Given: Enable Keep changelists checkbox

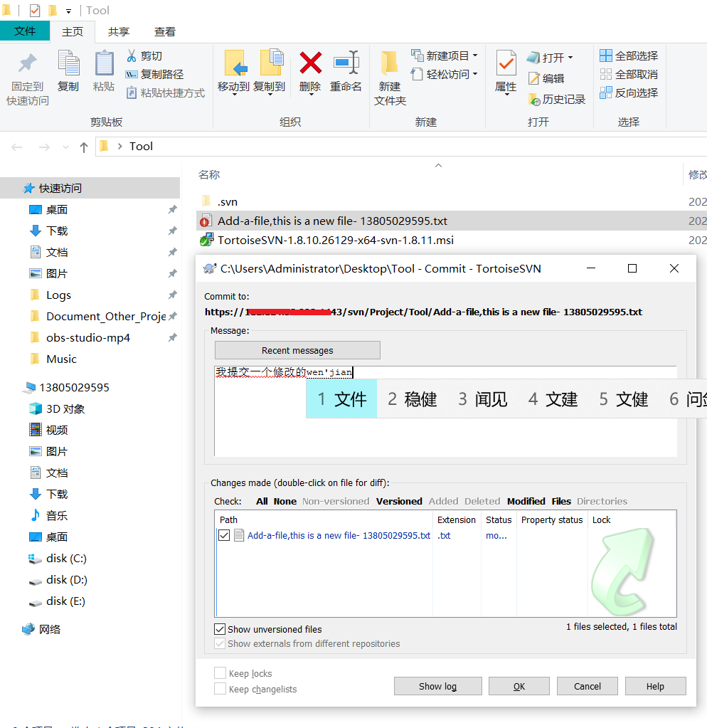Looking at the screenshot, I should click(x=220, y=689).
